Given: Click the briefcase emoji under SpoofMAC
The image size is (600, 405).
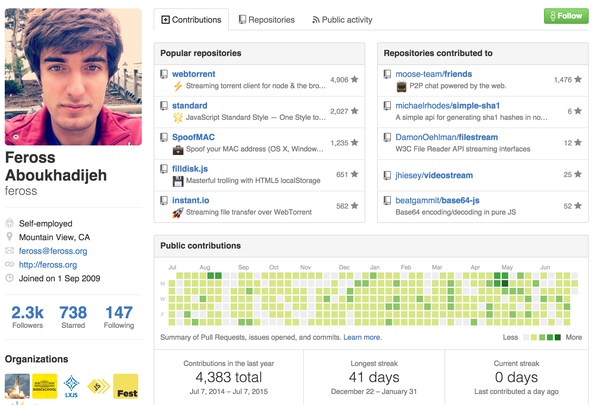Looking at the screenshot, I should click(178, 149).
